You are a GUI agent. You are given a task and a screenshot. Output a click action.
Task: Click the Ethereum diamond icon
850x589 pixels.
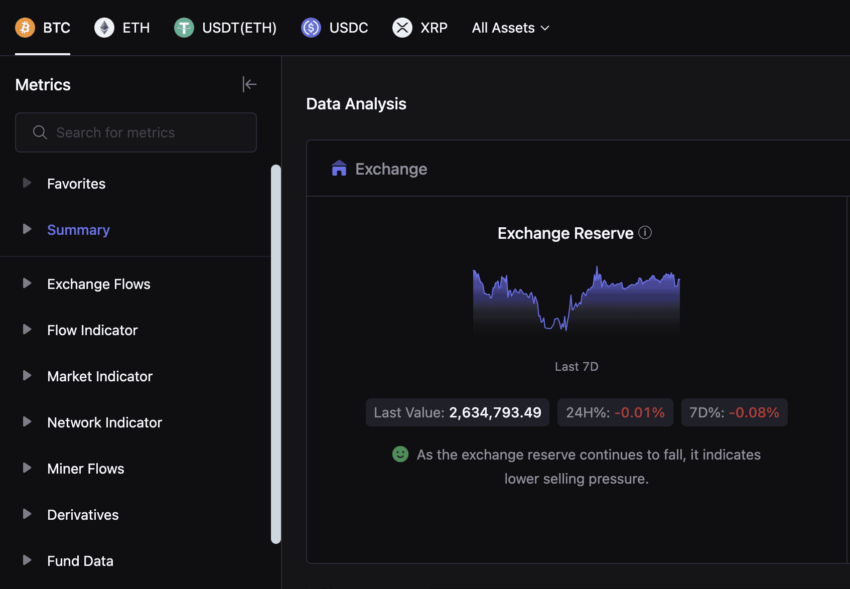(104, 28)
